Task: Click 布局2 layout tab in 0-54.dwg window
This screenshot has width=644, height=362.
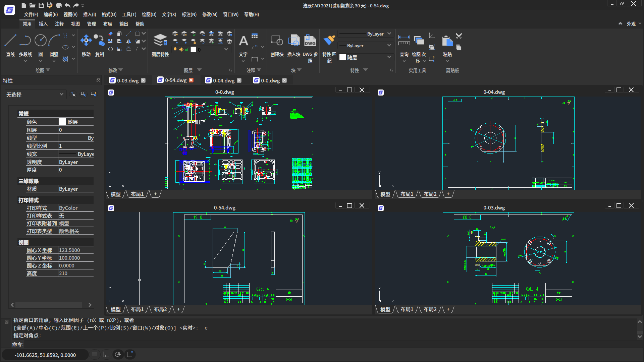Action: pyautogui.click(x=160, y=309)
